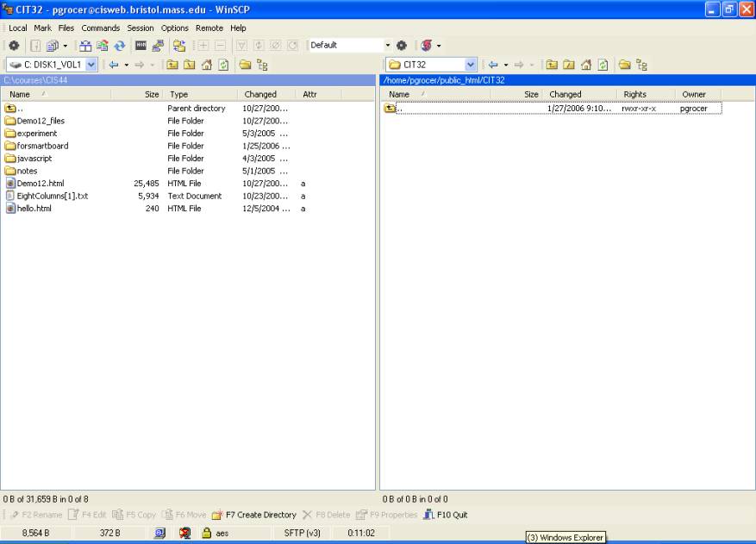This screenshot has height=544, width=756.
Task: Open the black console terminal icon
Action: [141, 46]
